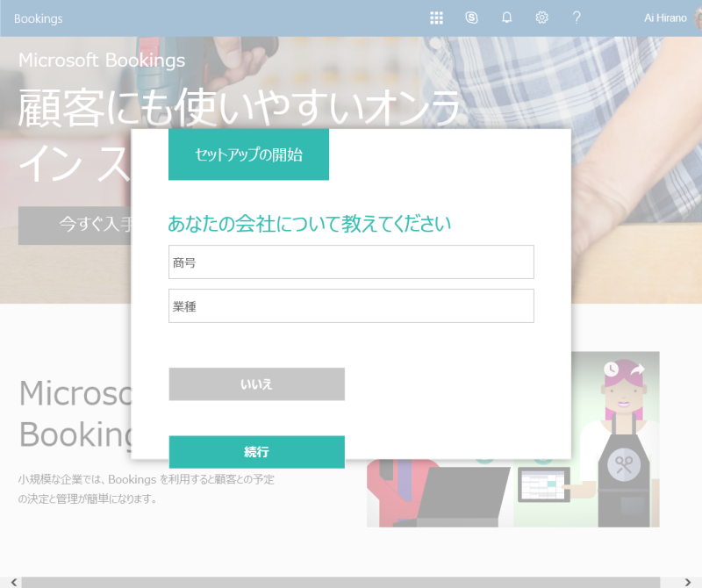Show notifications bell in the header
This screenshot has width=702, height=588.
click(x=506, y=18)
